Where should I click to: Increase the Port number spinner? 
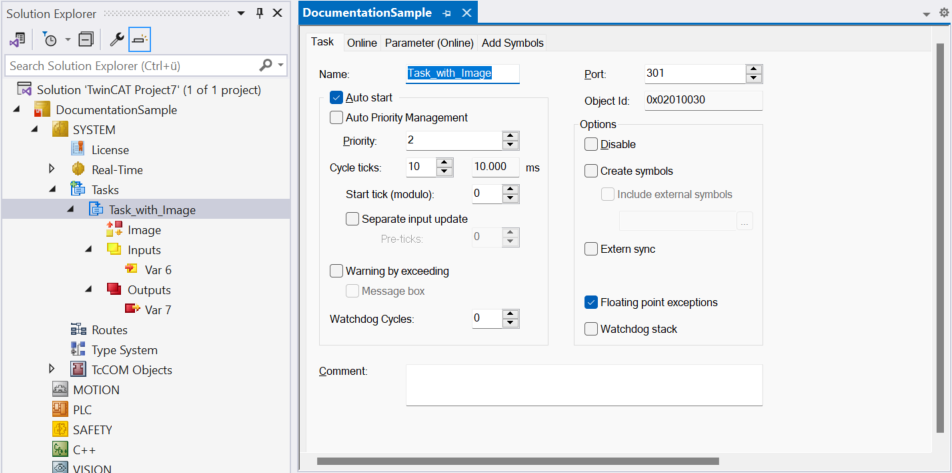point(753,69)
